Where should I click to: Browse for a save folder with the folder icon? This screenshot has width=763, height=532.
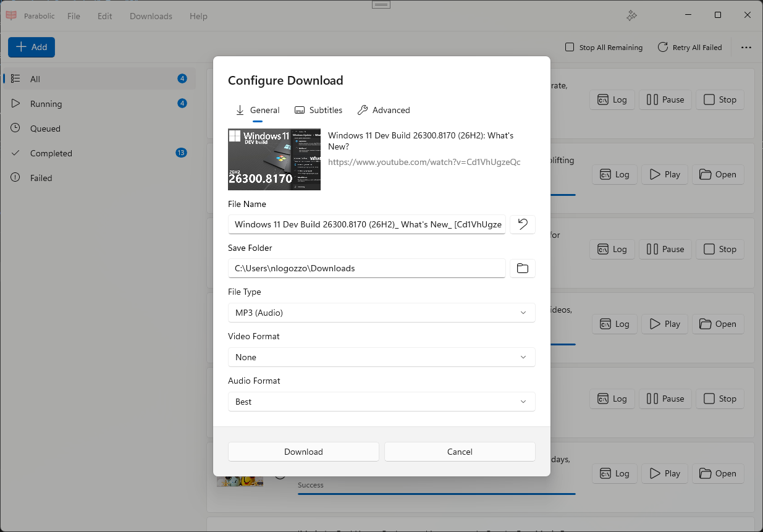523,268
